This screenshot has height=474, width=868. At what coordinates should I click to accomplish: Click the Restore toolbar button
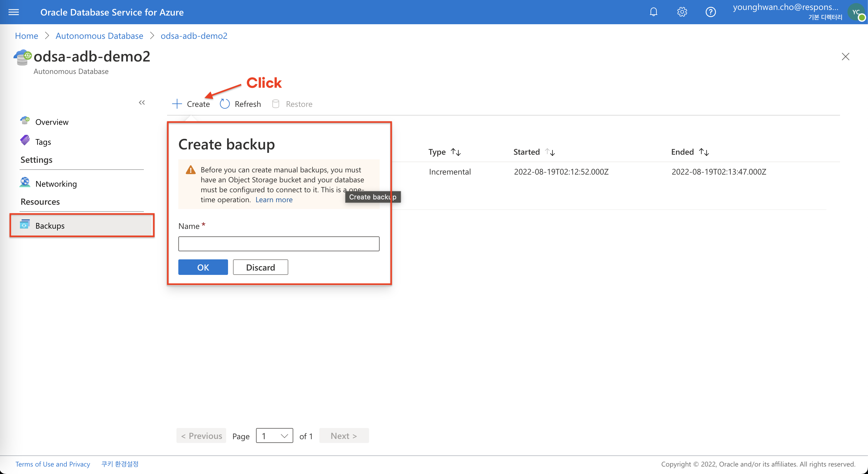[292, 104]
